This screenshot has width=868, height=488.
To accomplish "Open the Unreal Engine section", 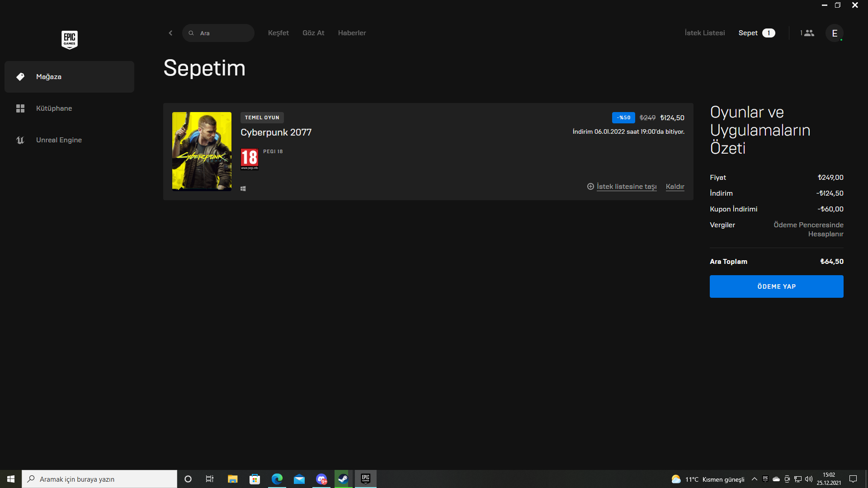I will pyautogui.click(x=69, y=140).
